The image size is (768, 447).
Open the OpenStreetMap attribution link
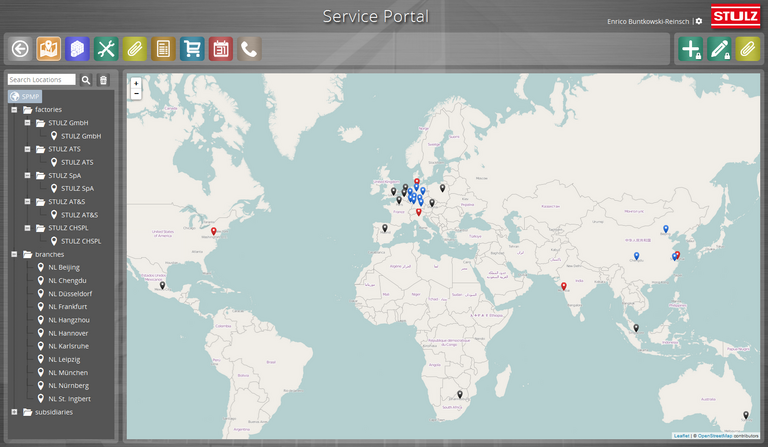coord(715,436)
